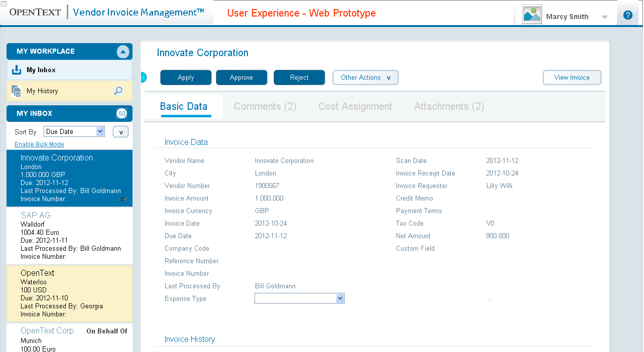Image resolution: width=644 pixels, height=352 pixels.
Task: Click Enable Bulk Mode link
Action: pyautogui.click(x=39, y=144)
